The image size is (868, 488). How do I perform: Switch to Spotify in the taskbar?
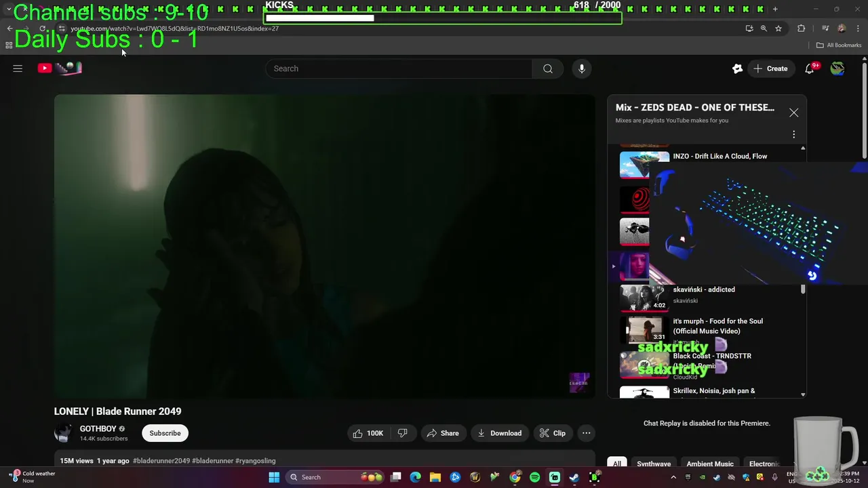coord(534,477)
